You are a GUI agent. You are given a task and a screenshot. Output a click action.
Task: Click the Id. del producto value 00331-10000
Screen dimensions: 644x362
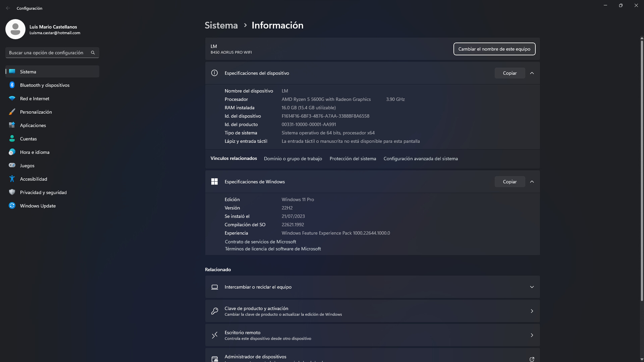pos(309,124)
